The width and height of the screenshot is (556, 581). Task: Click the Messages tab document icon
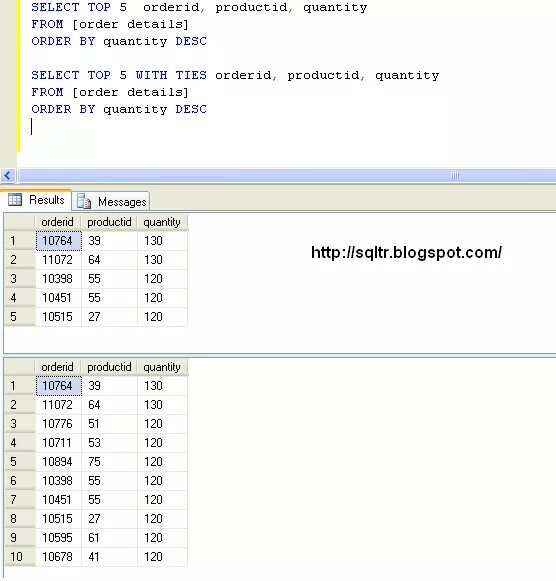84,202
